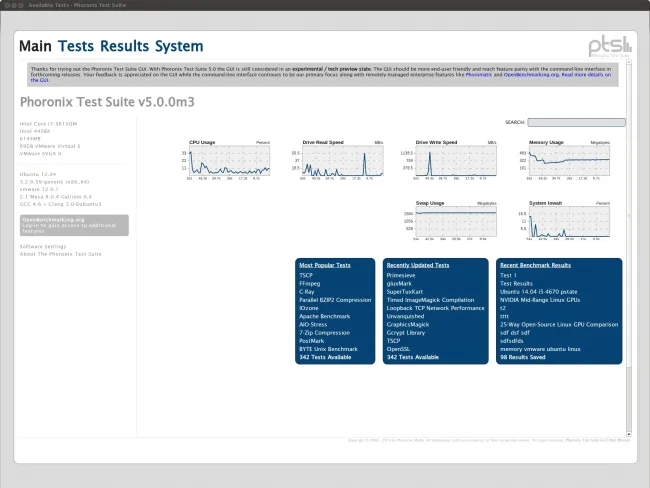Open Software Settings

43,247
